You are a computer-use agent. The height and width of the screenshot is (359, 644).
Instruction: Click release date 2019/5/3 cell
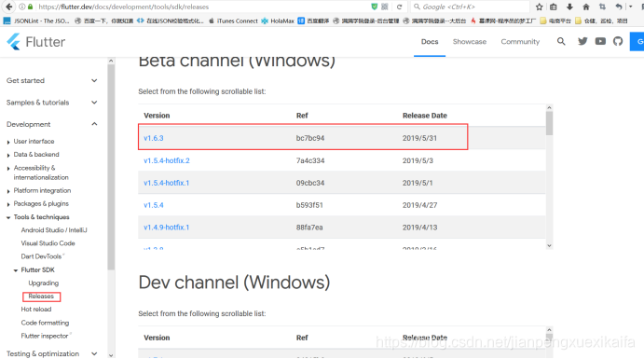(418, 160)
